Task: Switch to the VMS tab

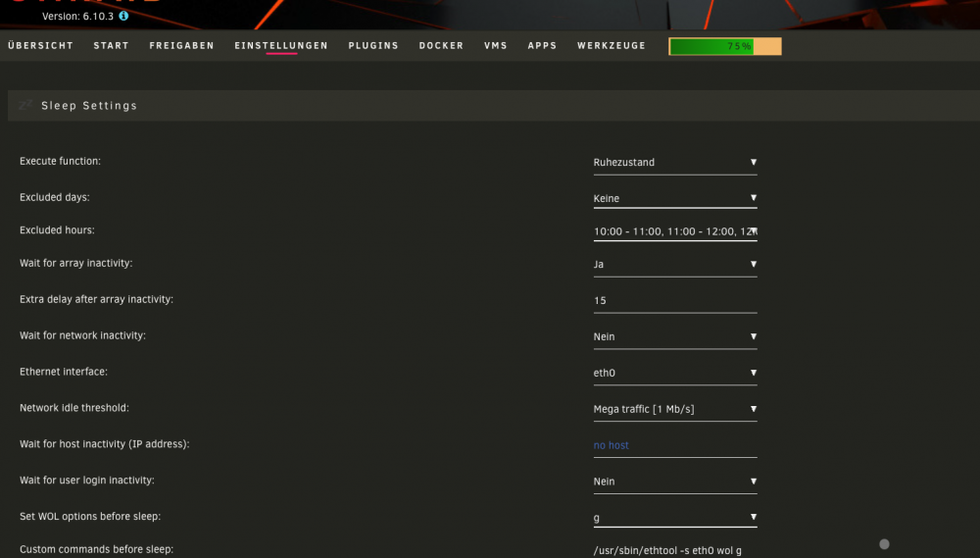Action: click(496, 46)
